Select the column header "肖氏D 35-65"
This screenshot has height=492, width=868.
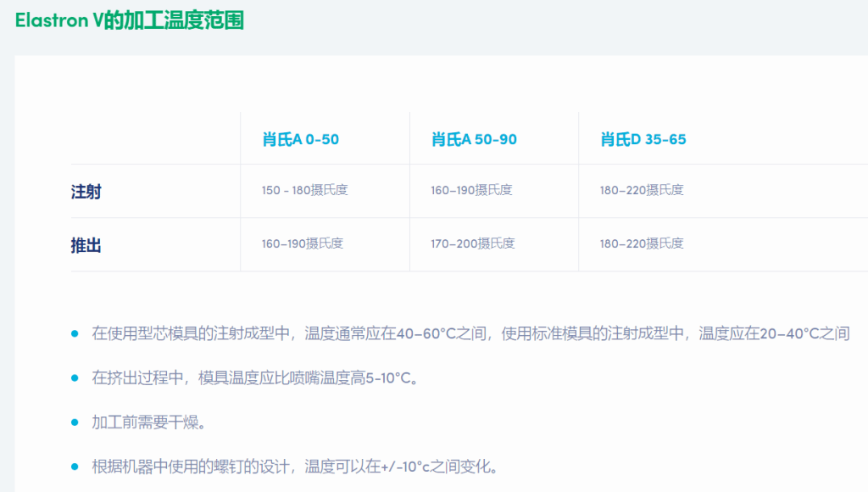coord(643,139)
